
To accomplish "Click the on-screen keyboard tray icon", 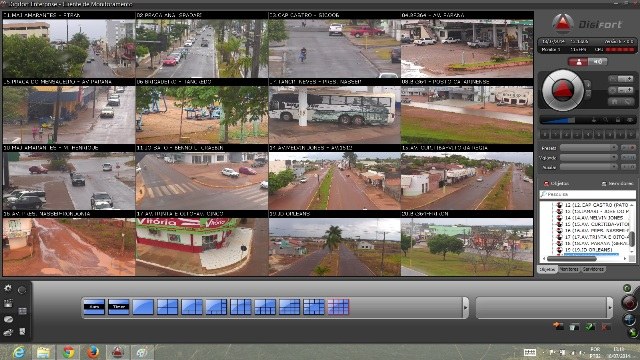I will pos(529,352).
